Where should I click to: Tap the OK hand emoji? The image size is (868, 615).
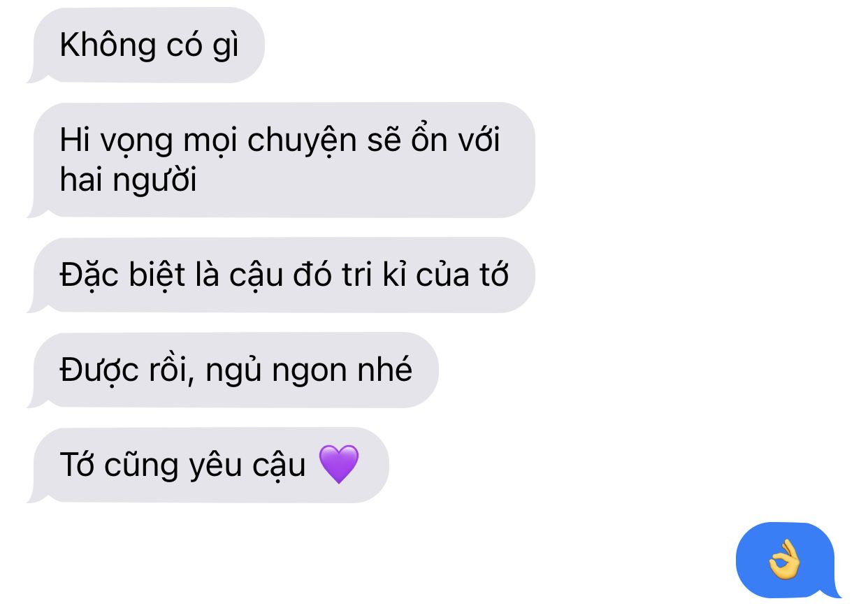[x=783, y=560]
